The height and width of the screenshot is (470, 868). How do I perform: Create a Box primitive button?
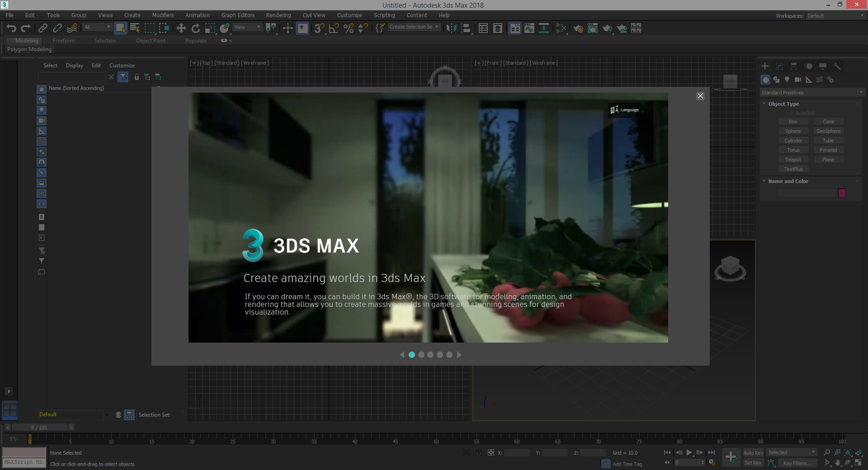pyautogui.click(x=793, y=122)
